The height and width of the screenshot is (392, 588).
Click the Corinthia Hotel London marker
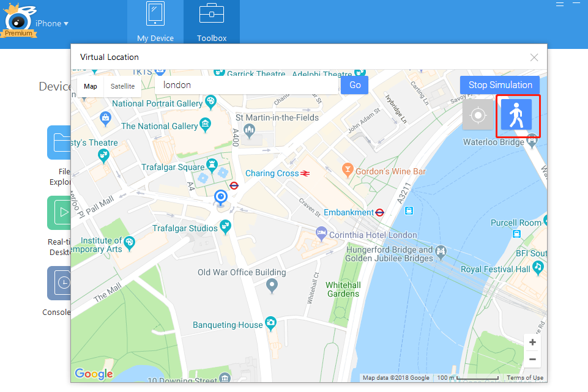point(321,233)
